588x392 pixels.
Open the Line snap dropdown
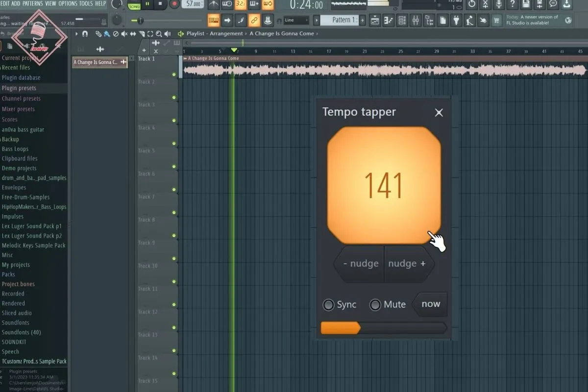tap(296, 21)
